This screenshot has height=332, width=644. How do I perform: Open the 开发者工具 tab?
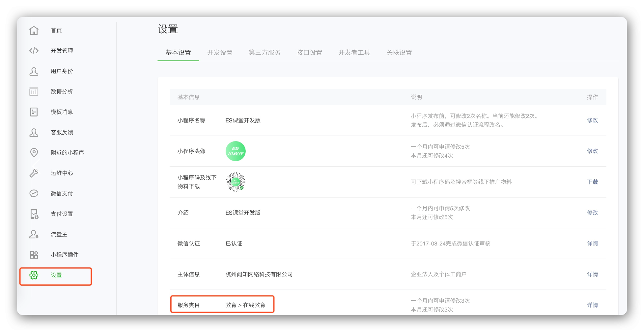tap(354, 53)
